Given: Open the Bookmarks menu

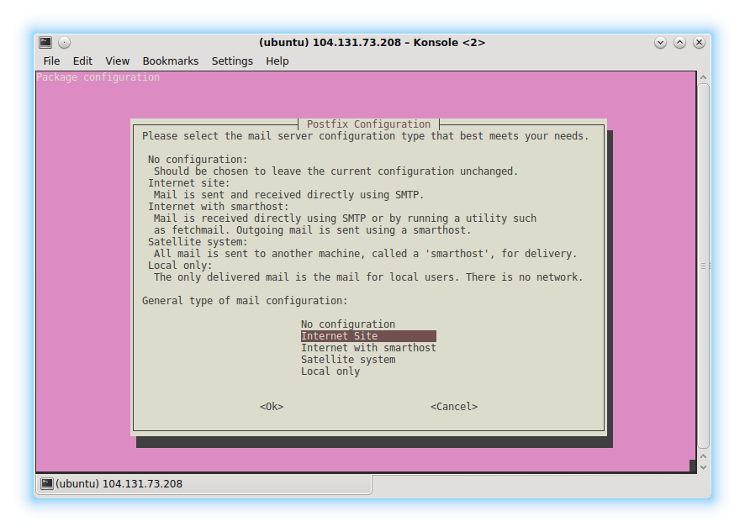Looking at the screenshot, I should coord(171,61).
